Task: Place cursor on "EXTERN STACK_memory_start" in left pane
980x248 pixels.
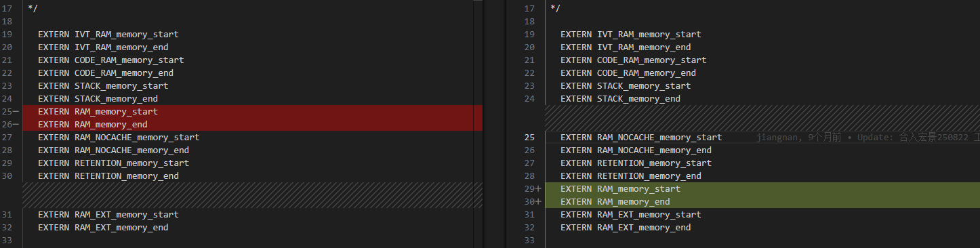Action: tap(103, 86)
